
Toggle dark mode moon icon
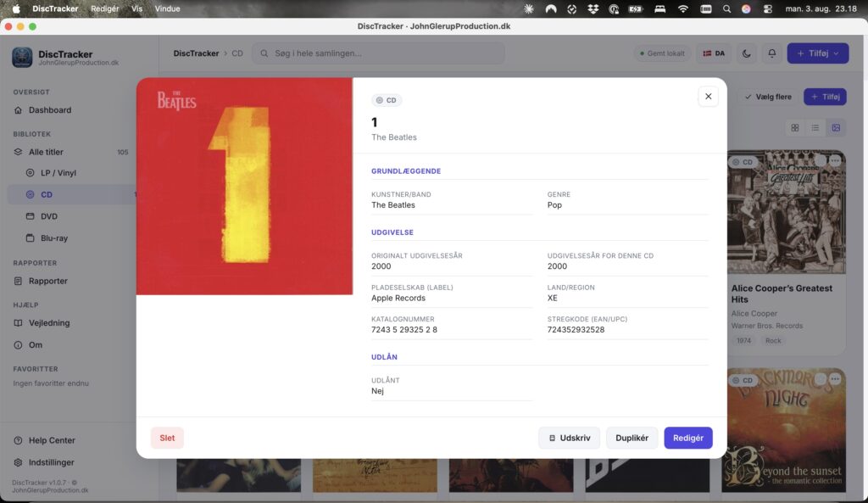point(746,53)
